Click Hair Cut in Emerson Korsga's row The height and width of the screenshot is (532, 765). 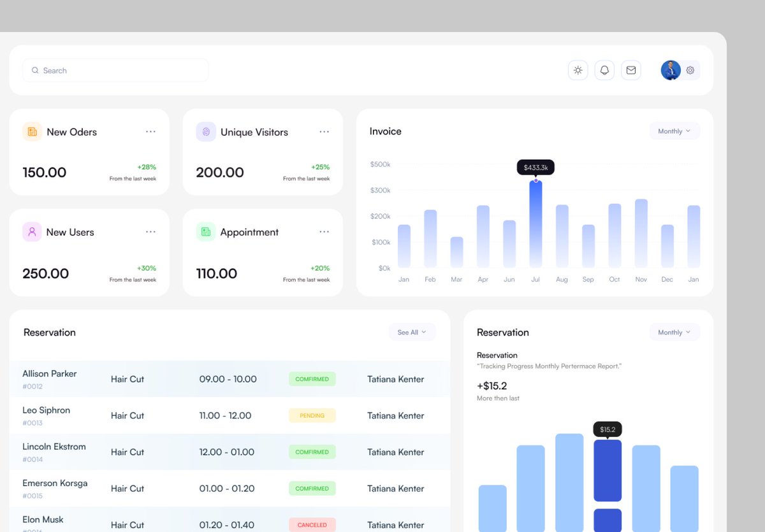(x=127, y=489)
